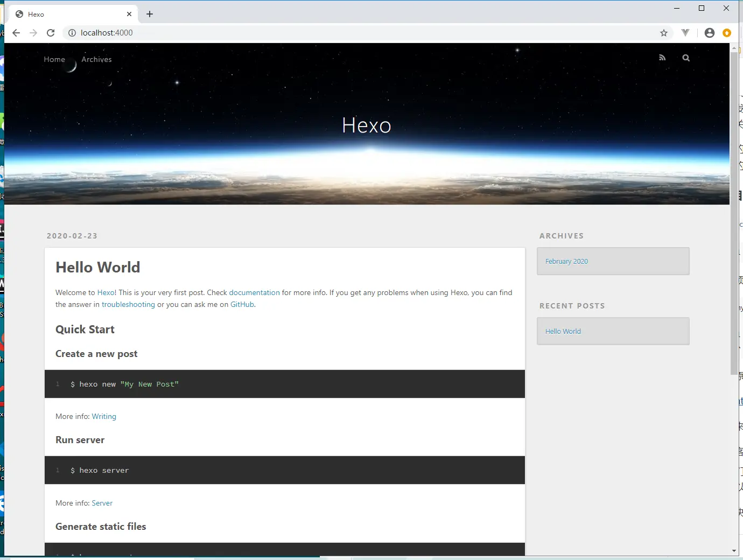743x560 pixels.
Task: Open the Hello World post title
Action: click(97, 267)
